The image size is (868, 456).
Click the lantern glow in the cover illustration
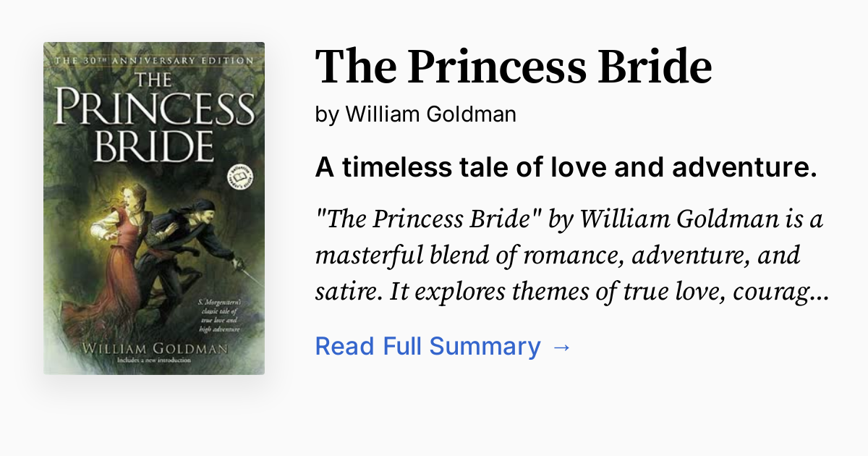tap(102, 229)
